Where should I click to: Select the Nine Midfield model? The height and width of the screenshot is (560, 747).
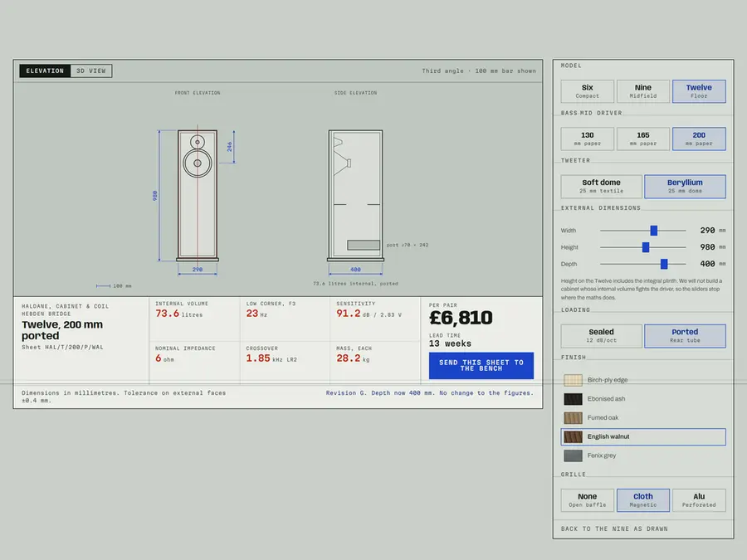(643, 91)
